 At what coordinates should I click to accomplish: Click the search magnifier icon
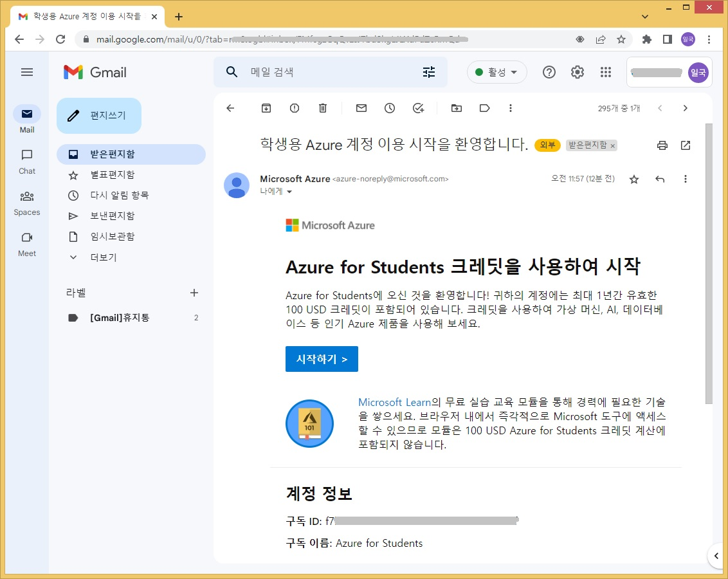point(232,72)
